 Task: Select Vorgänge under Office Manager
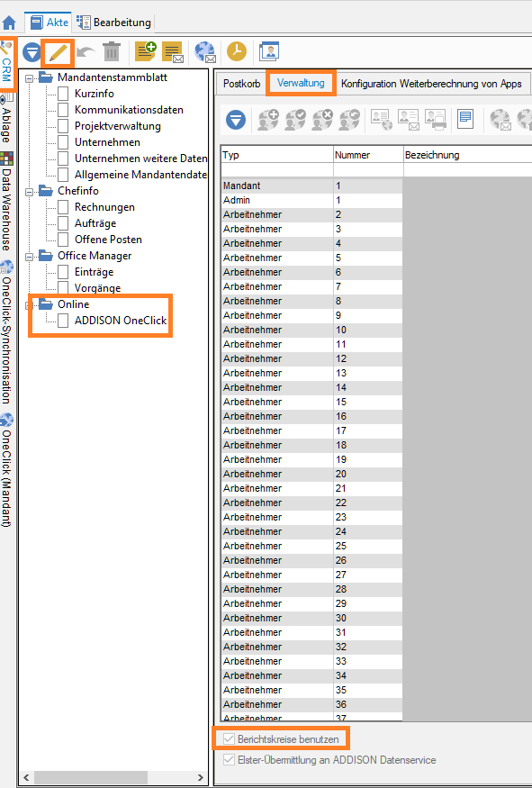point(97,288)
